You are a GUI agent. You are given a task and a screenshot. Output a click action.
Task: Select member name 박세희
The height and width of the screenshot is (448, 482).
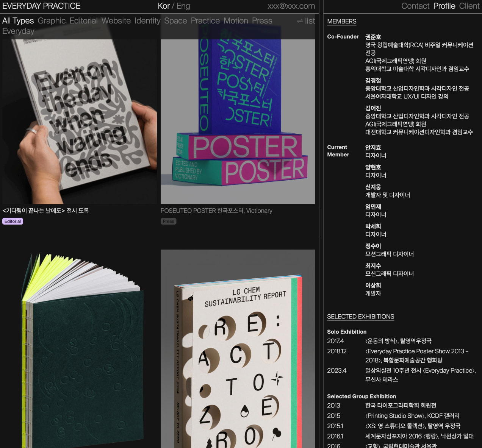click(373, 226)
